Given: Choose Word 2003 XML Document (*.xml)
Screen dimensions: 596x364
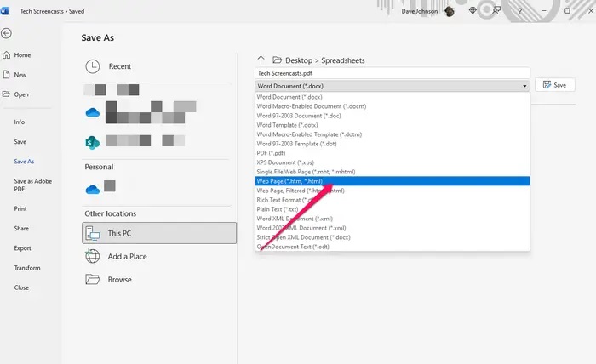Looking at the screenshot, I should (x=393, y=228).
